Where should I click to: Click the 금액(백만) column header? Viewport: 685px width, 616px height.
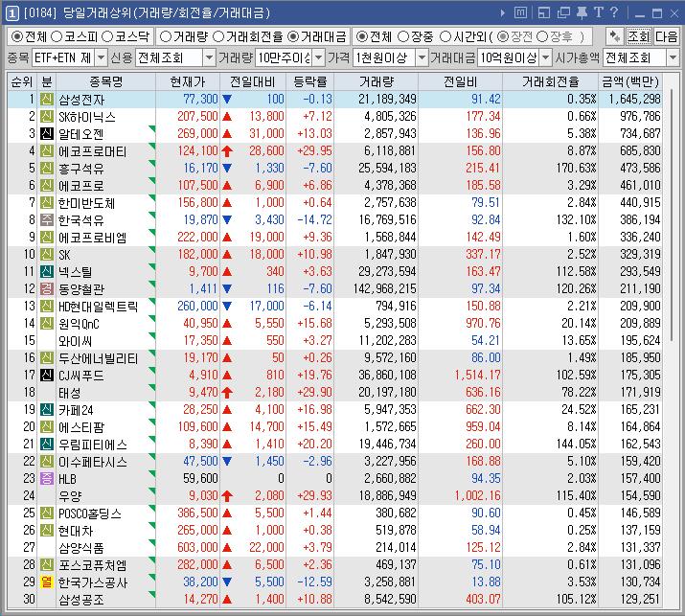(630, 81)
